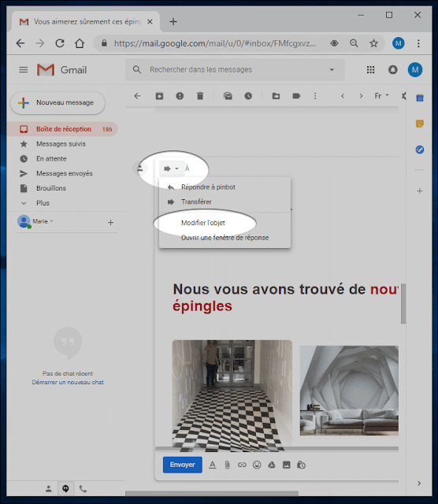Insert a file from Google Drive
The width and height of the screenshot is (438, 504).
(272, 465)
